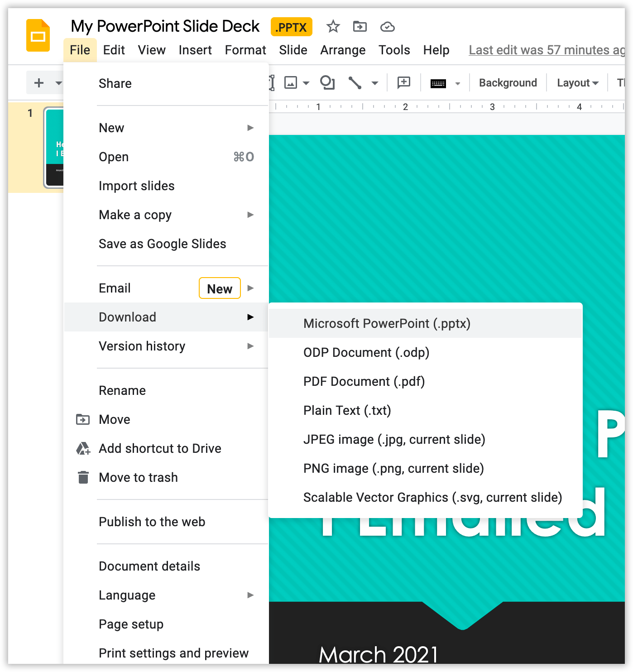
Task: Select the line tool icon
Action: (355, 83)
